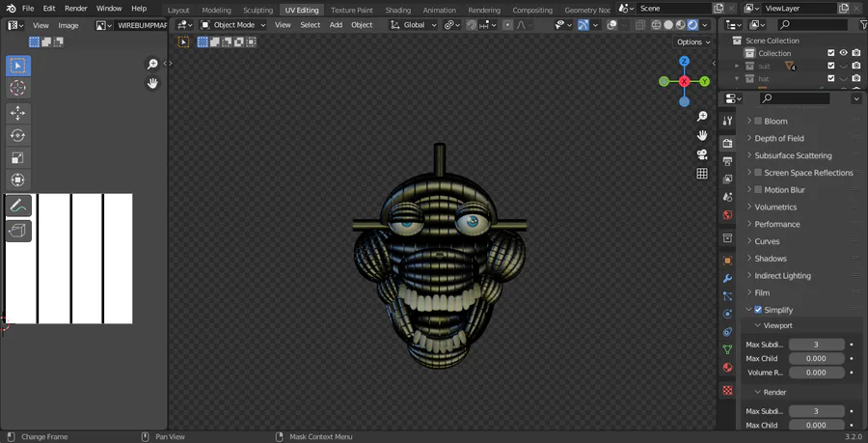This screenshot has height=443, width=868.
Task: Toggle X-ray in viewport header
Action: [x=640, y=25]
